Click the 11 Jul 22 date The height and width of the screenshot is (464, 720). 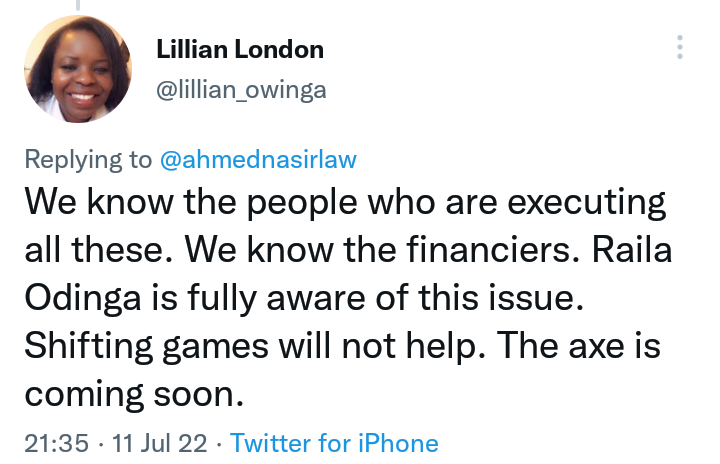[x=141, y=442]
